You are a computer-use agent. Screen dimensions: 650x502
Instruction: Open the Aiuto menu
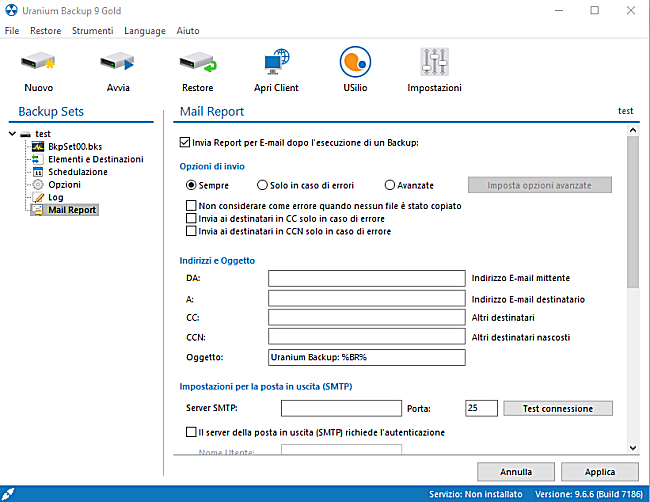pyautogui.click(x=188, y=31)
